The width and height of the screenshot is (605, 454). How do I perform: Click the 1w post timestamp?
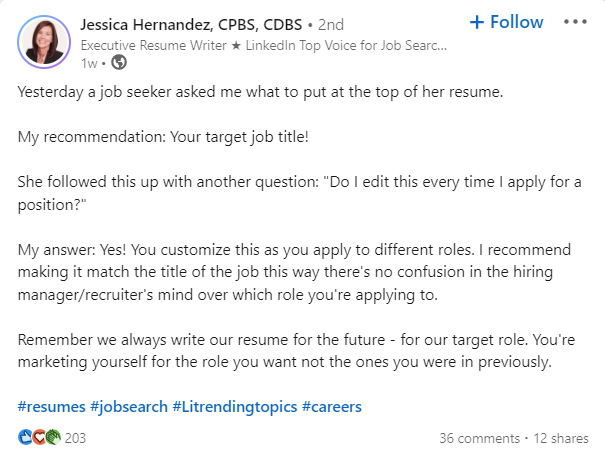pyautogui.click(x=88, y=62)
